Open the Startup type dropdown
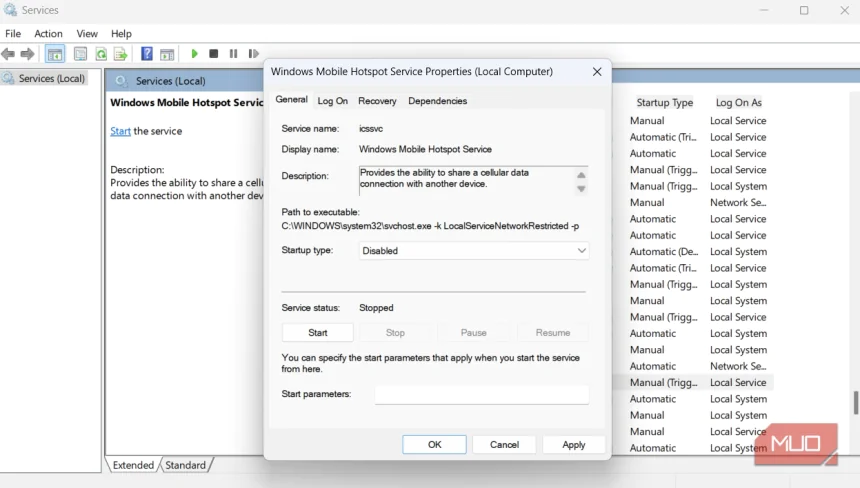 click(x=474, y=251)
